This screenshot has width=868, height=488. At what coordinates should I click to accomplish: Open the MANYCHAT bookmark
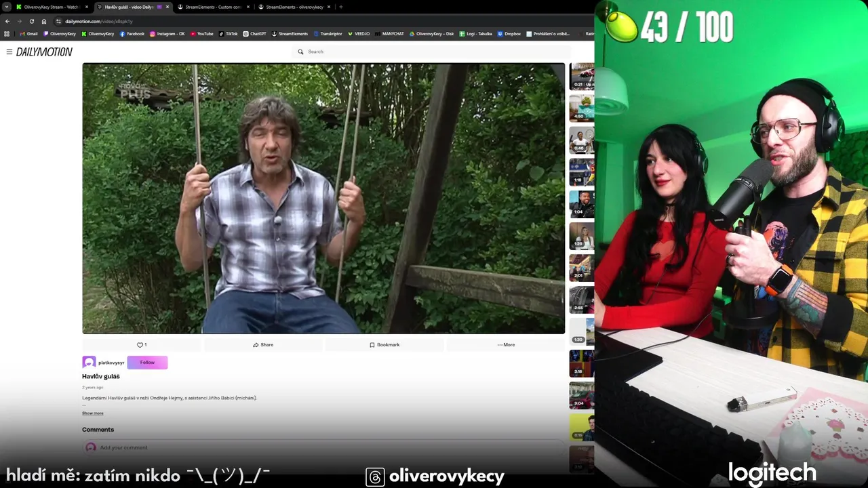point(390,33)
